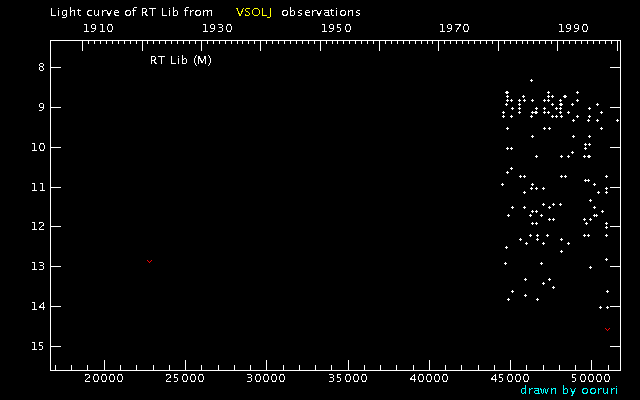Click the 50000 Julian date axis label
The image size is (640, 400).
click(591, 380)
